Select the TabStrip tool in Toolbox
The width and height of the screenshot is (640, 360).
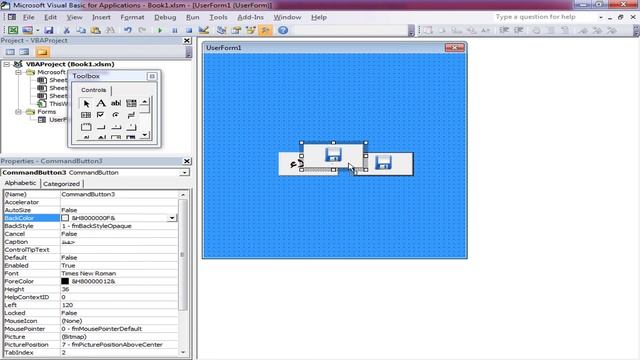click(116, 127)
